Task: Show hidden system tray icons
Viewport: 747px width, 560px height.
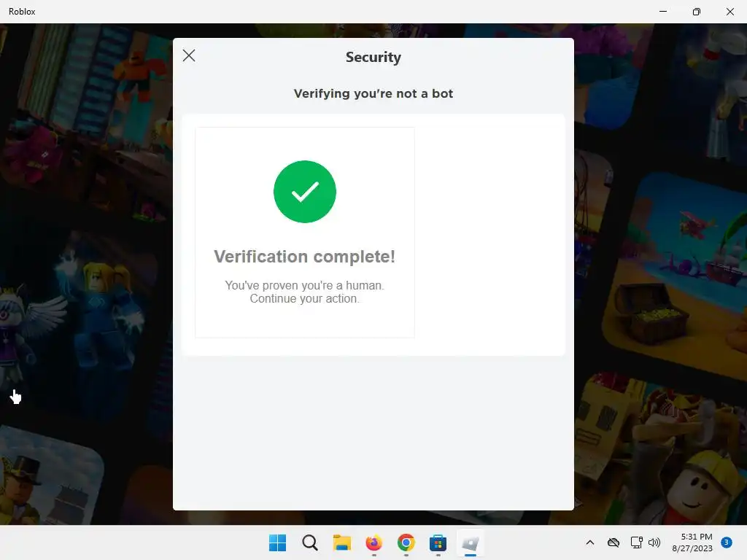Action: click(589, 542)
